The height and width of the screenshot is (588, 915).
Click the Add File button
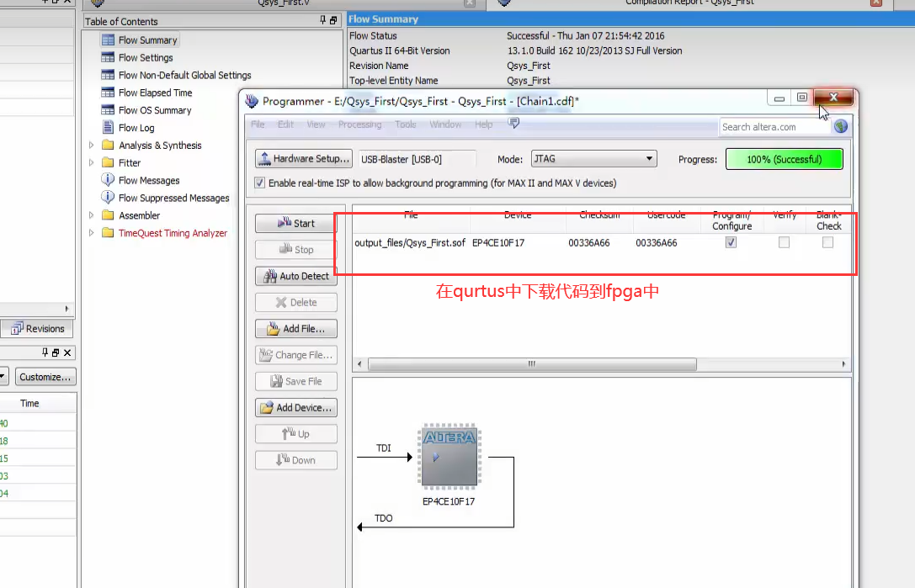coord(295,328)
